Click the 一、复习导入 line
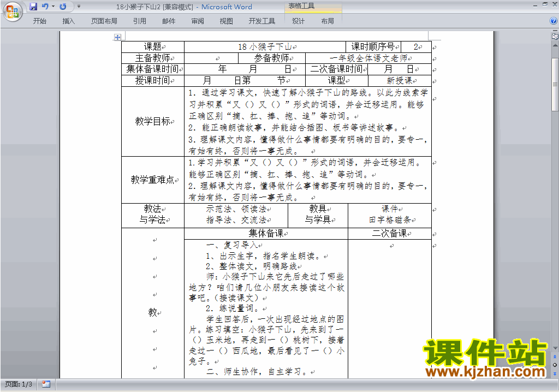This screenshot has width=559, height=392. (232, 245)
